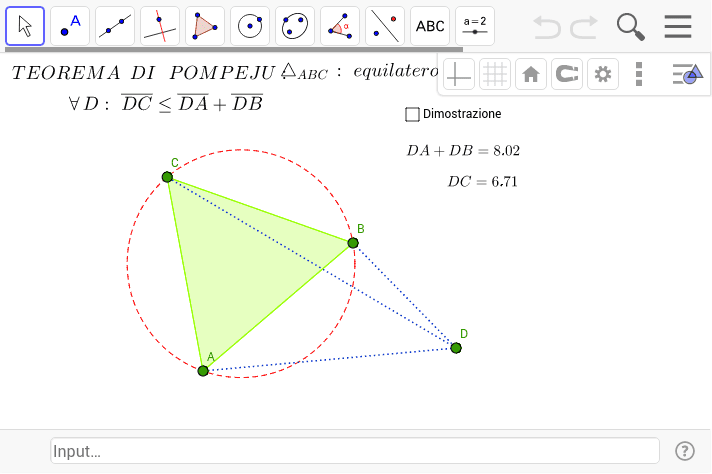Click inside the Input bar field
The height and width of the screenshot is (474, 712).
pyautogui.click(x=355, y=451)
